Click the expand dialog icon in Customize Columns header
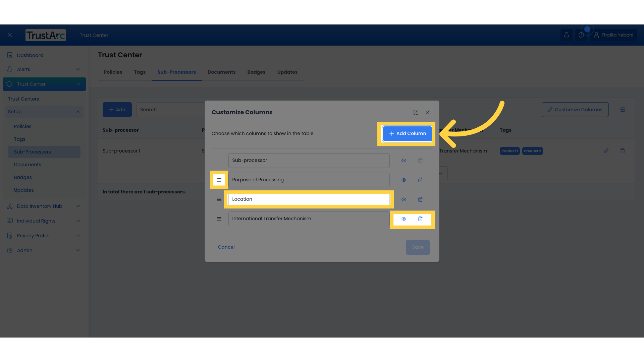Screen dimensions: 644x362 (416, 112)
